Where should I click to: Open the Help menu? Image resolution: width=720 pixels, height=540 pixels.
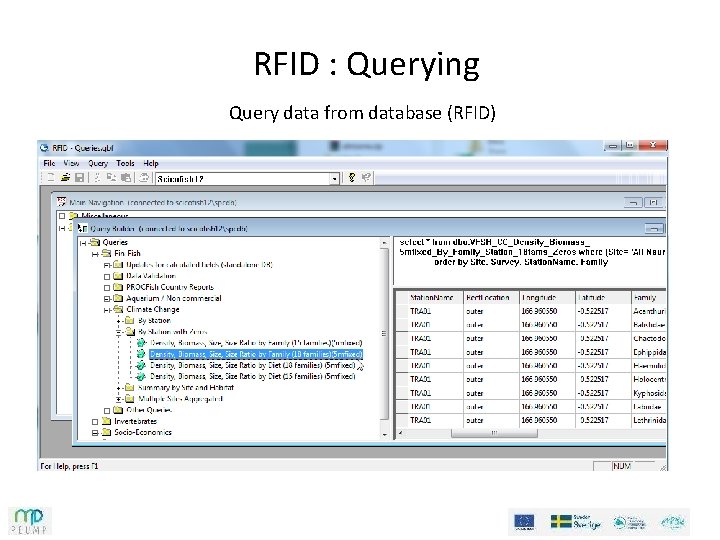pos(151,163)
